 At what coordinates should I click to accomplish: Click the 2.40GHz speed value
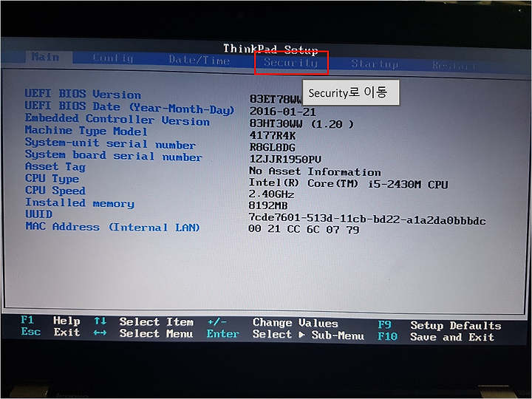[271, 194]
